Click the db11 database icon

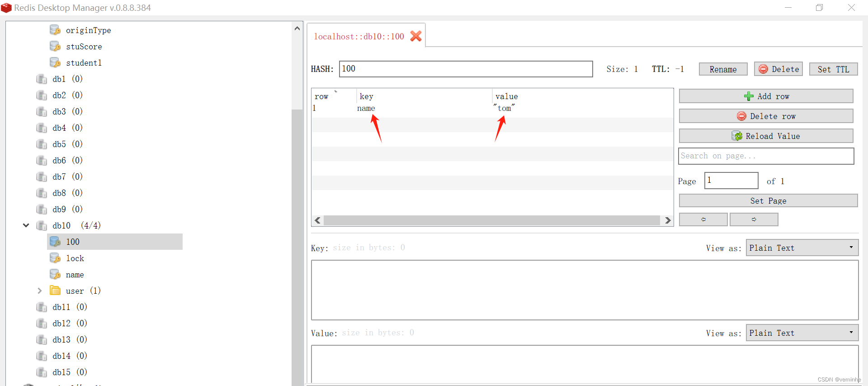42,307
